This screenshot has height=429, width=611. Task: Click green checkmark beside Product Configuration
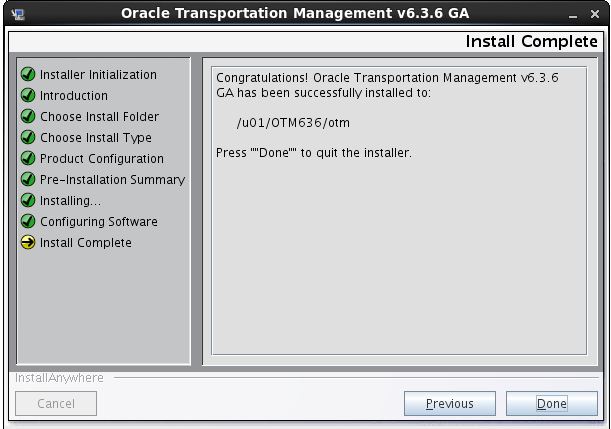pos(28,158)
